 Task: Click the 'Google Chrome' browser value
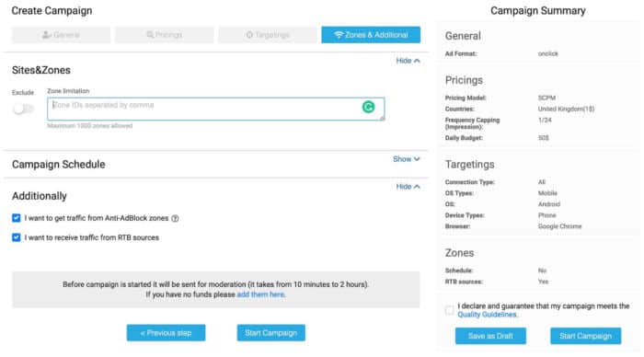(x=559, y=226)
